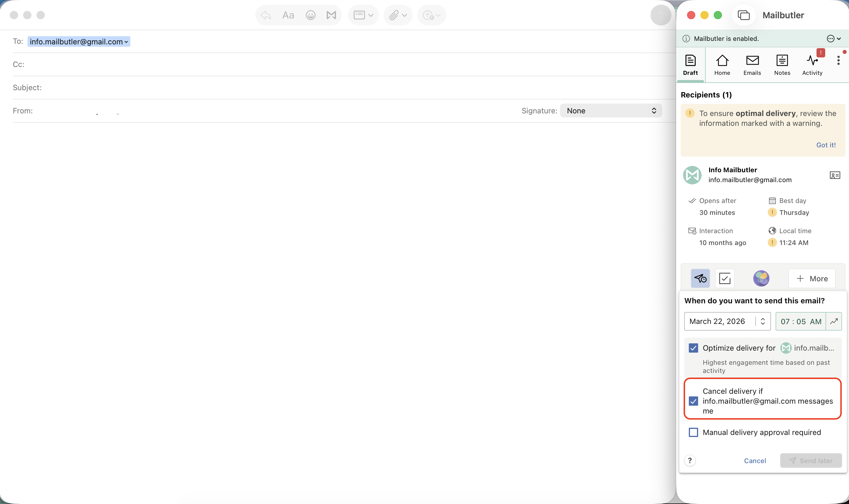This screenshot has width=849, height=504.
Task: Open the header fields layout dropdown
Action: pyautogui.click(x=363, y=15)
